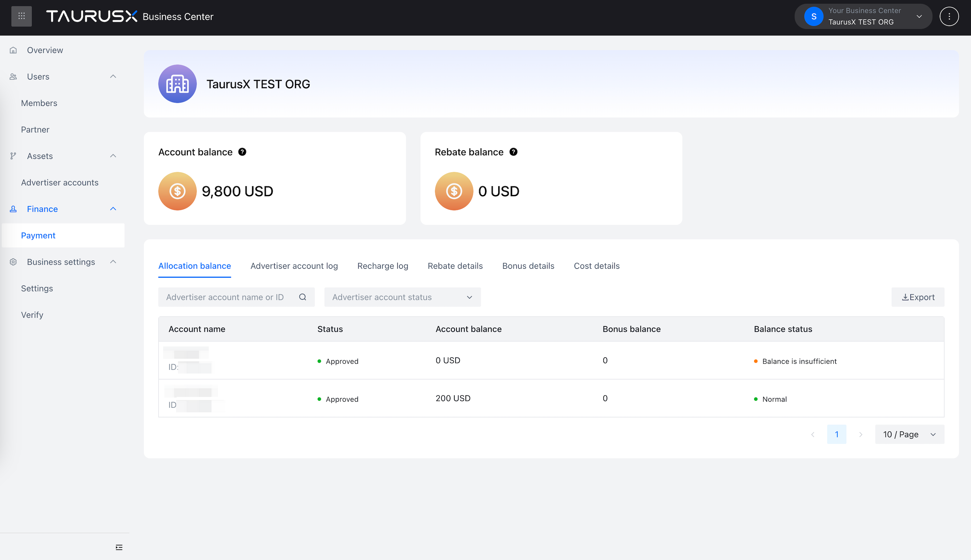Collapse the Assets menu chevron
The width and height of the screenshot is (971, 560).
coord(113,156)
